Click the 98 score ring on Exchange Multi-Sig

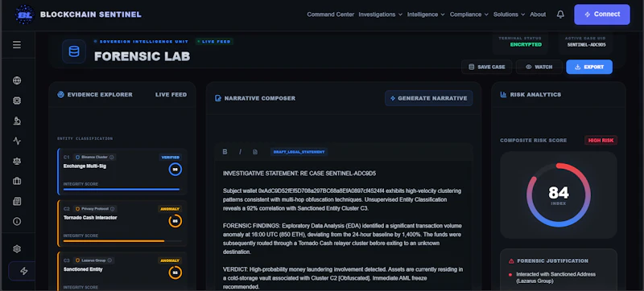175,170
